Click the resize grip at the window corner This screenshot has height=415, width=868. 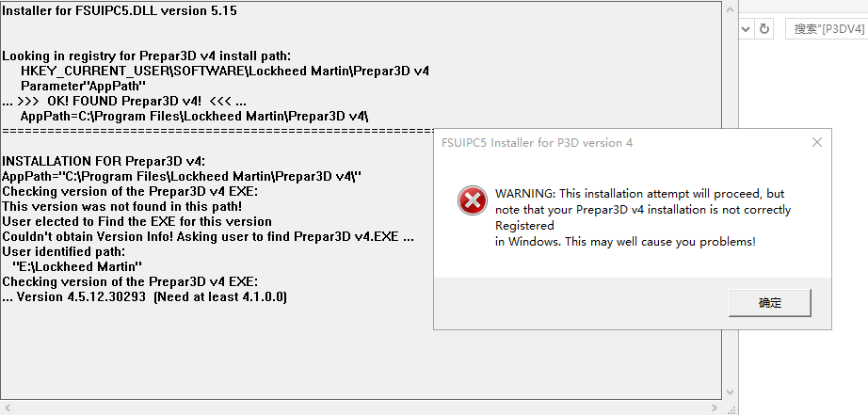click(x=731, y=408)
